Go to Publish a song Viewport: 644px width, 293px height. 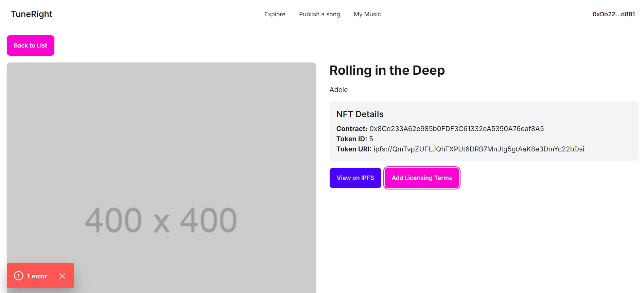(319, 14)
